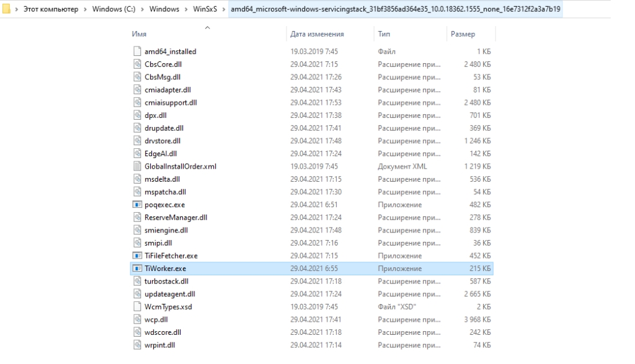The image size is (635, 364).
Task: Sort by Тип column header
Action: tap(384, 34)
